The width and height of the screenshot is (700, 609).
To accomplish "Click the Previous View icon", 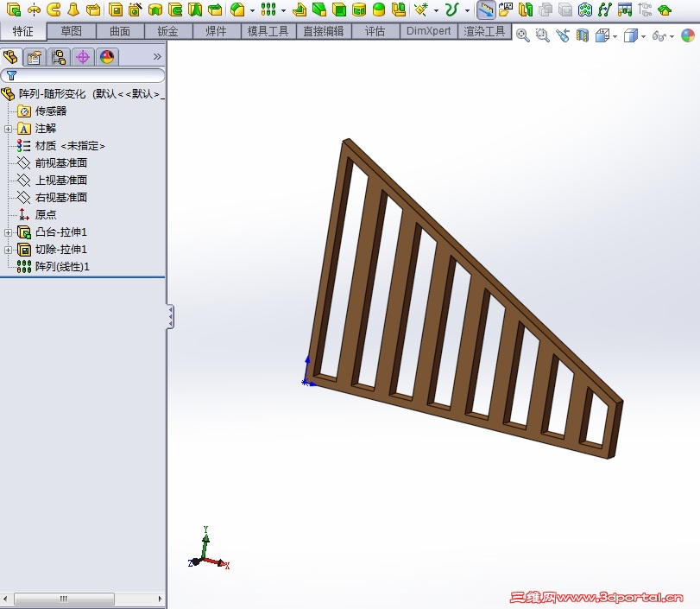I will (x=563, y=35).
